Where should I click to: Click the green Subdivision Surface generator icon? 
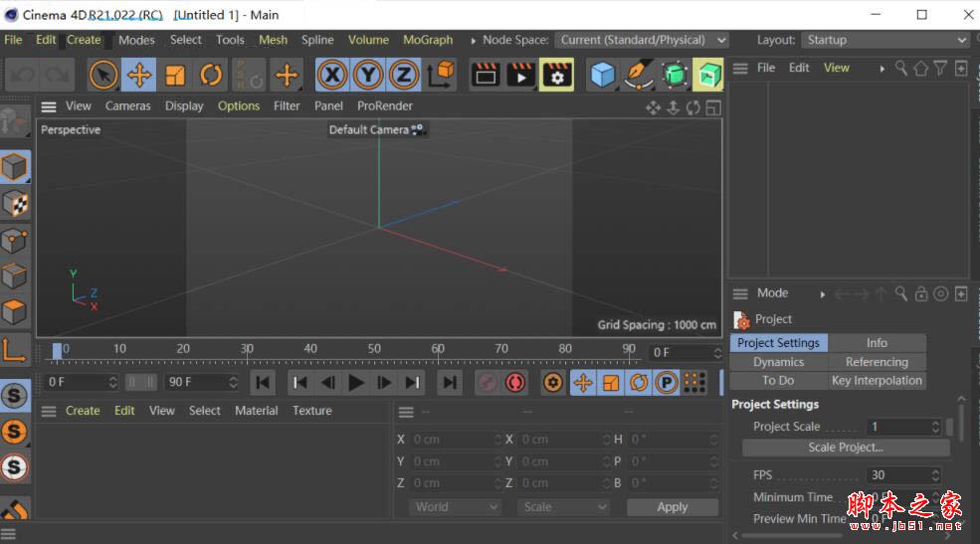[674, 76]
